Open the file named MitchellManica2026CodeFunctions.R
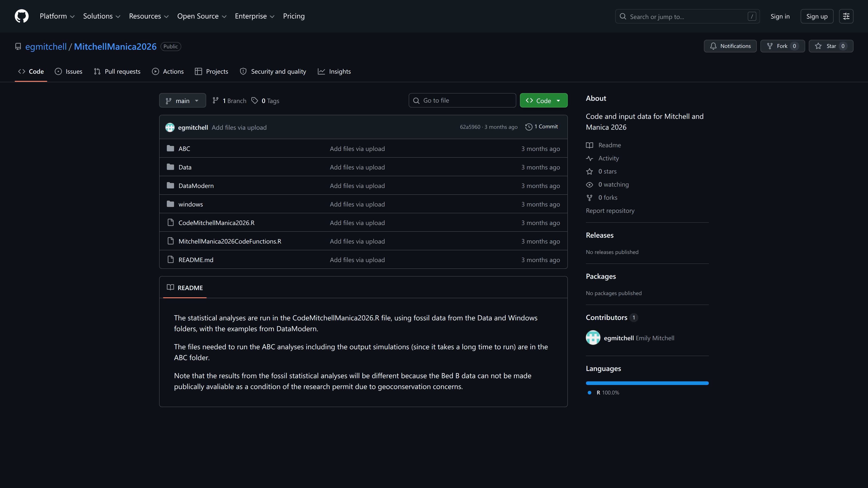 tap(230, 241)
